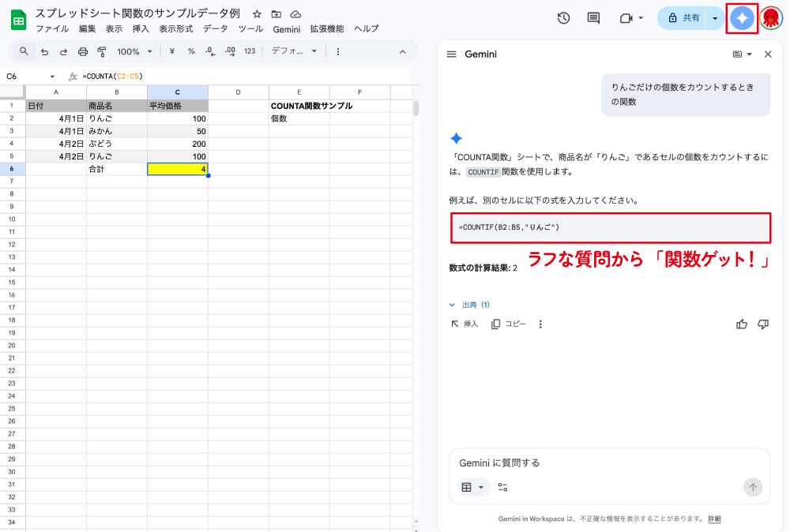
Task: Open the 拡張機能 menu
Action: click(x=326, y=28)
